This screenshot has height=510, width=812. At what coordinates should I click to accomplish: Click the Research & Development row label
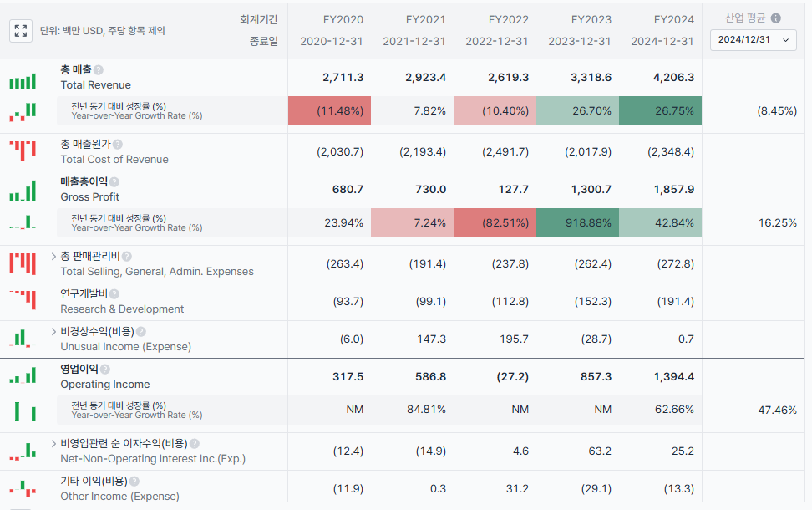click(122, 309)
